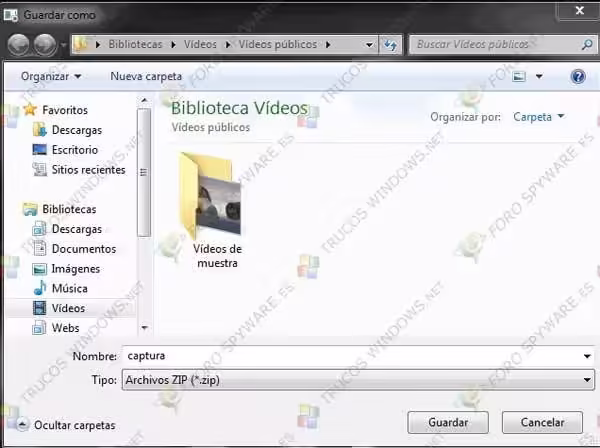The height and width of the screenshot is (448, 600).
Task: Open Escritorio in the sidebar
Action: click(75, 150)
